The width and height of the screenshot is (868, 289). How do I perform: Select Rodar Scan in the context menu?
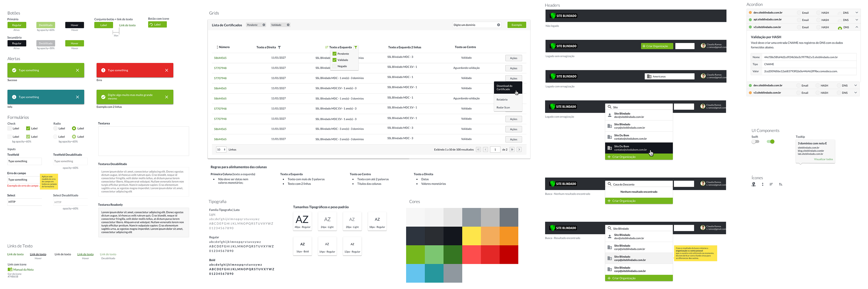click(x=503, y=107)
